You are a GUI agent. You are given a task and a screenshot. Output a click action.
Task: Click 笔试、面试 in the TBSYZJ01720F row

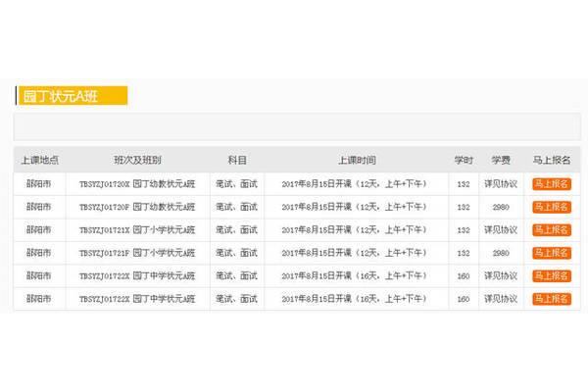click(236, 207)
